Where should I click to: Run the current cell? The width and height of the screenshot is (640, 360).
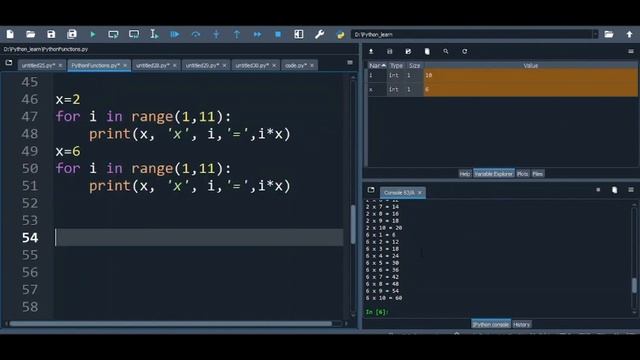coord(113,34)
